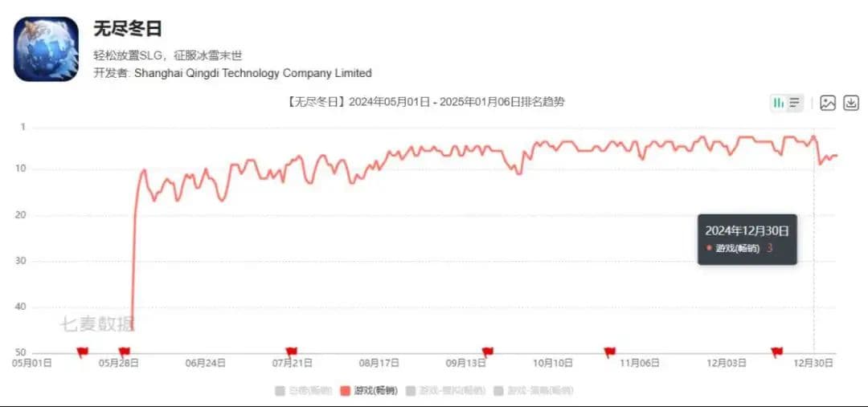Screen dimensions: 868x407
Task: Click the red flag near 07月21日
Action: [x=291, y=352]
